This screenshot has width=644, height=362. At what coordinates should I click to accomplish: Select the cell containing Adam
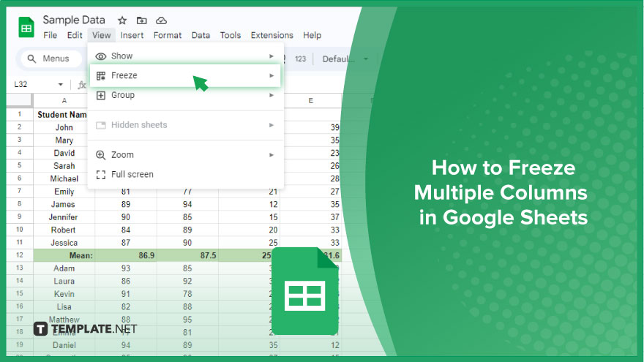click(64, 268)
